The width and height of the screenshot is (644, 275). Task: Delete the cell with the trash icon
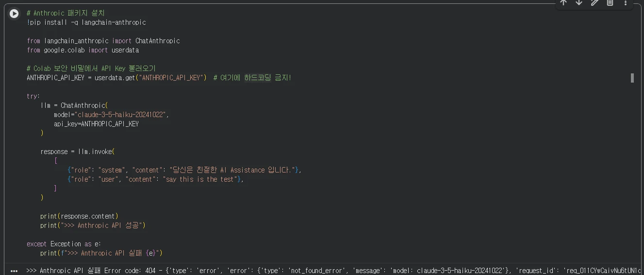pos(610,3)
